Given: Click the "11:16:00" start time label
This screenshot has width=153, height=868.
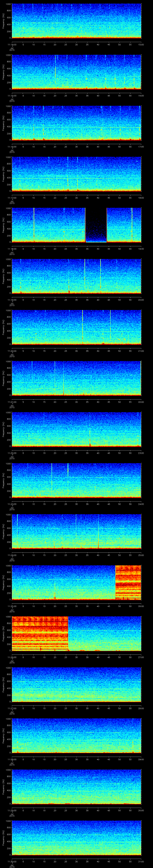Looking at the screenshot, I should pos(12,147).
